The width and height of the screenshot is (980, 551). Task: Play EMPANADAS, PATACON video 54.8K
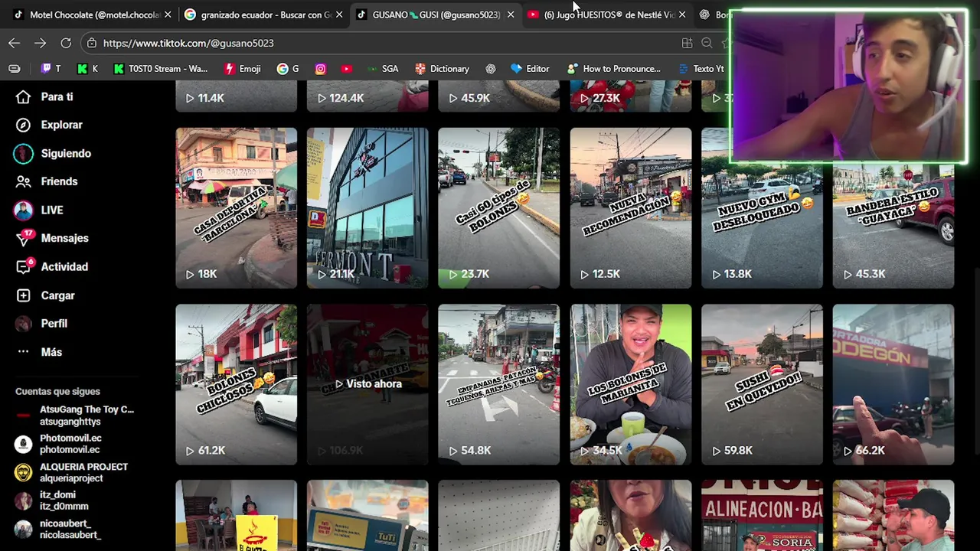[x=498, y=384]
